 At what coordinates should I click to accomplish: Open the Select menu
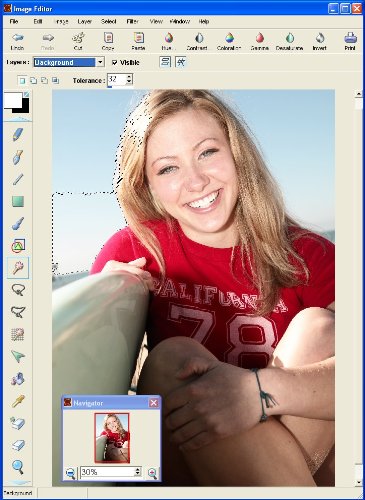click(x=109, y=22)
